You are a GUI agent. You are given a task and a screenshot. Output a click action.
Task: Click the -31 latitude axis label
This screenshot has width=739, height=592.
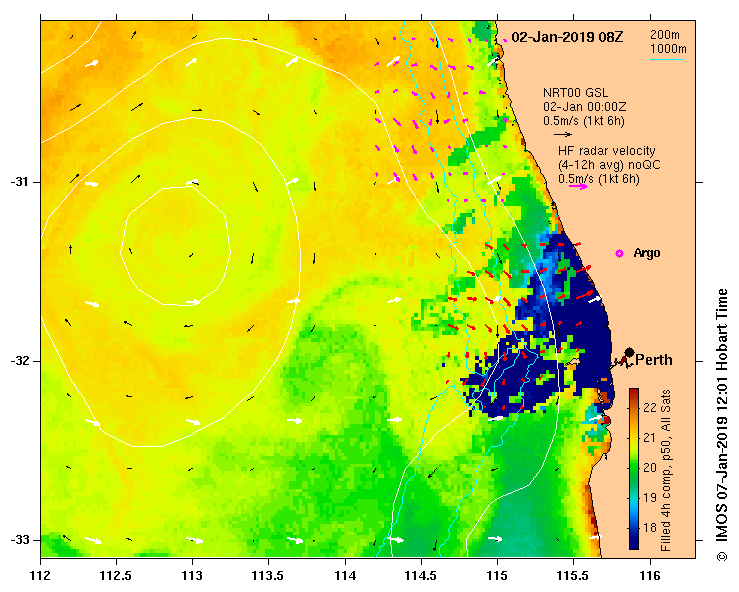[19, 182]
